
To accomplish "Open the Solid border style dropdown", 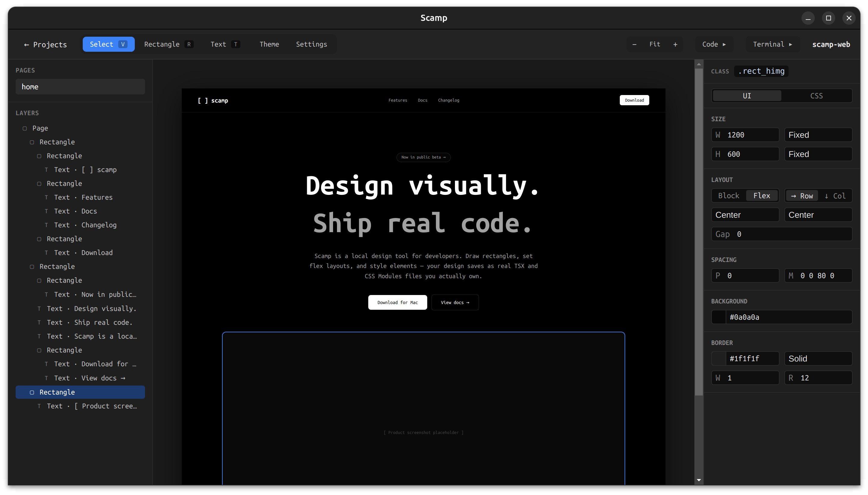I will 818,358.
